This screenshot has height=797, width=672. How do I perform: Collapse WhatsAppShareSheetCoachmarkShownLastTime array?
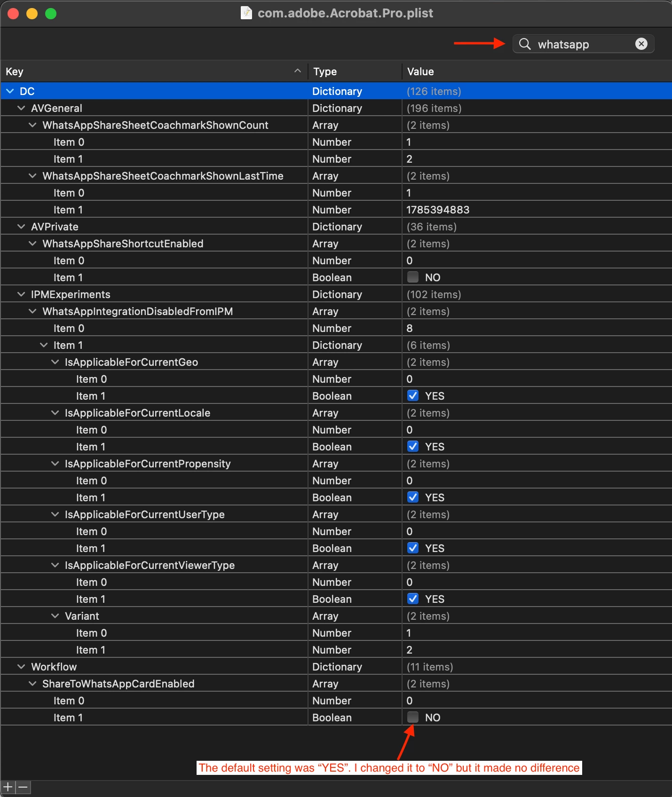coord(32,176)
